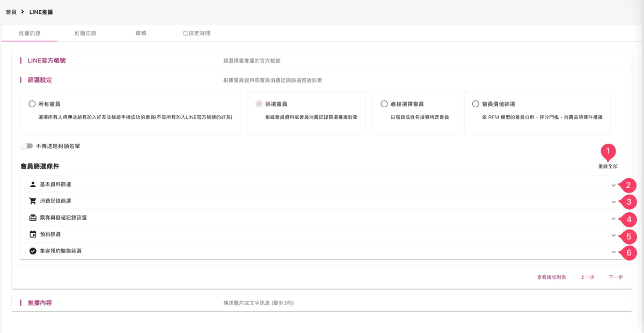Click the person icon beside 基本資料篩選
Screen dimensions: 644x333
click(33, 184)
